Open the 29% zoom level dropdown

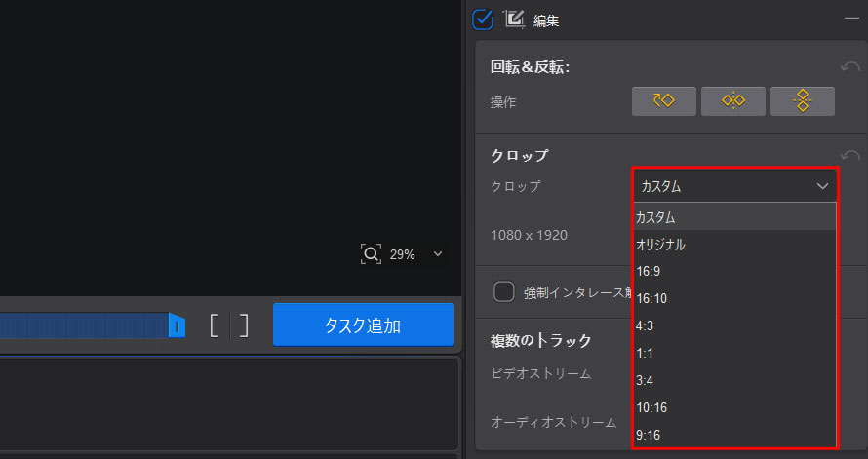click(438, 253)
